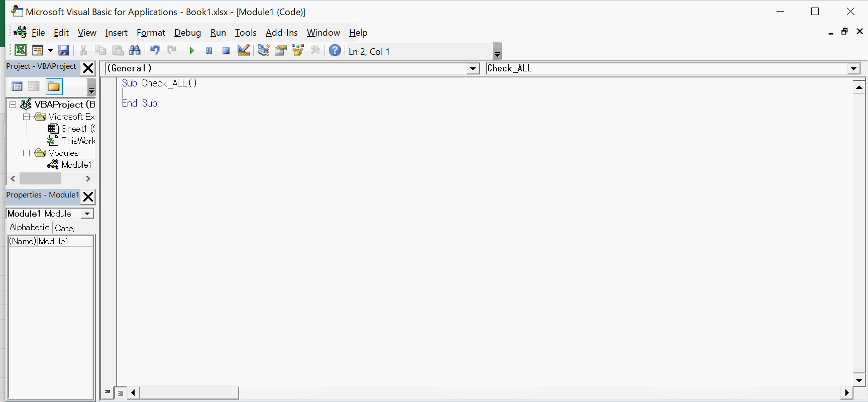The height and width of the screenshot is (402, 868).
Task: Select the Alphabetic properties tab
Action: click(29, 228)
